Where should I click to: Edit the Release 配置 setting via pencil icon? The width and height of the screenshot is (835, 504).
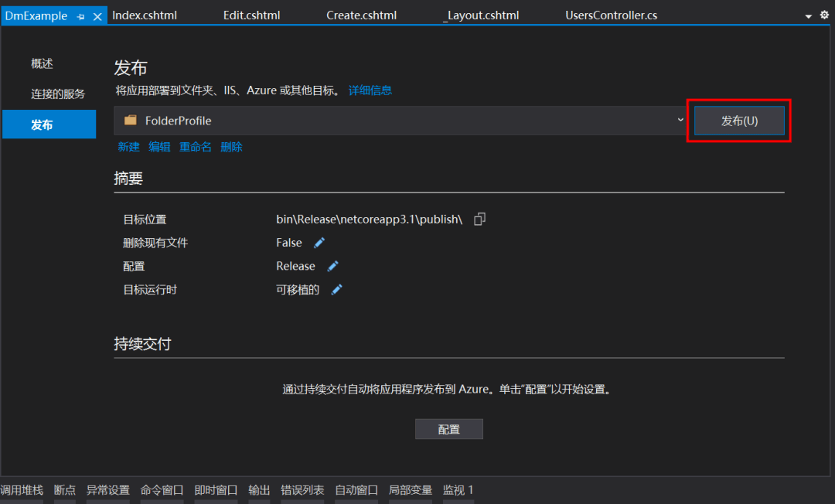click(x=334, y=266)
